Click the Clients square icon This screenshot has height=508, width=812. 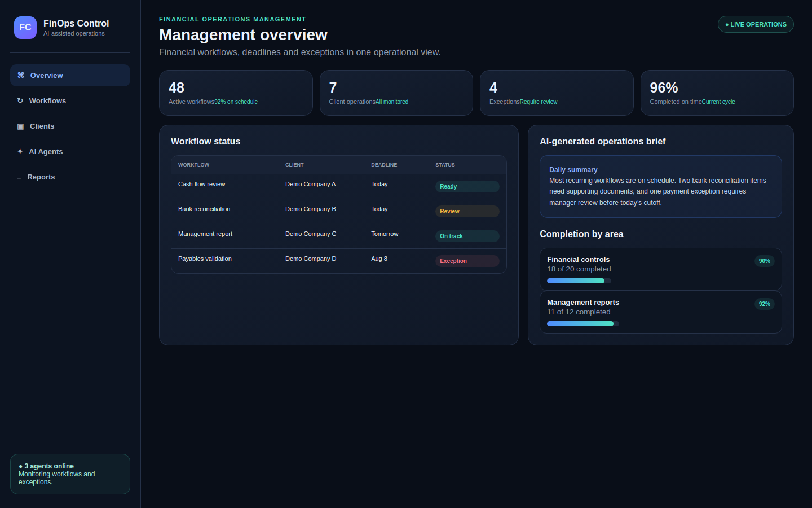pyautogui.click(x=20, y=126)
